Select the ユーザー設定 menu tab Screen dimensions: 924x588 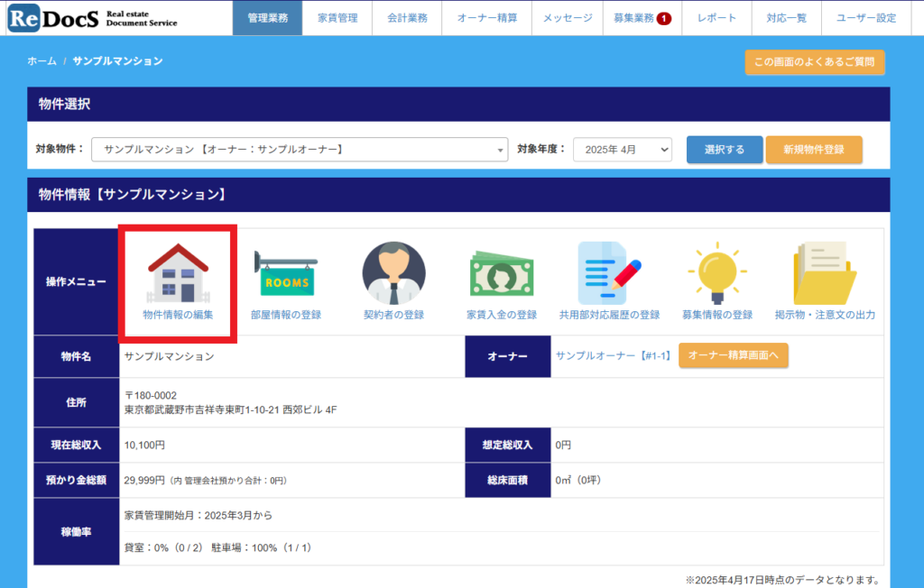(865, 18)
